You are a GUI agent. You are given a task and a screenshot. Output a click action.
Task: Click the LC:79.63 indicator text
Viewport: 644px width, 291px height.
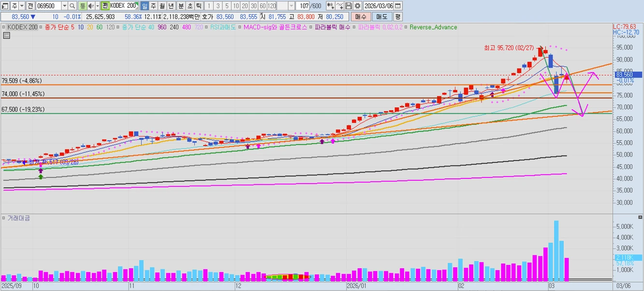tap(624, 27)
